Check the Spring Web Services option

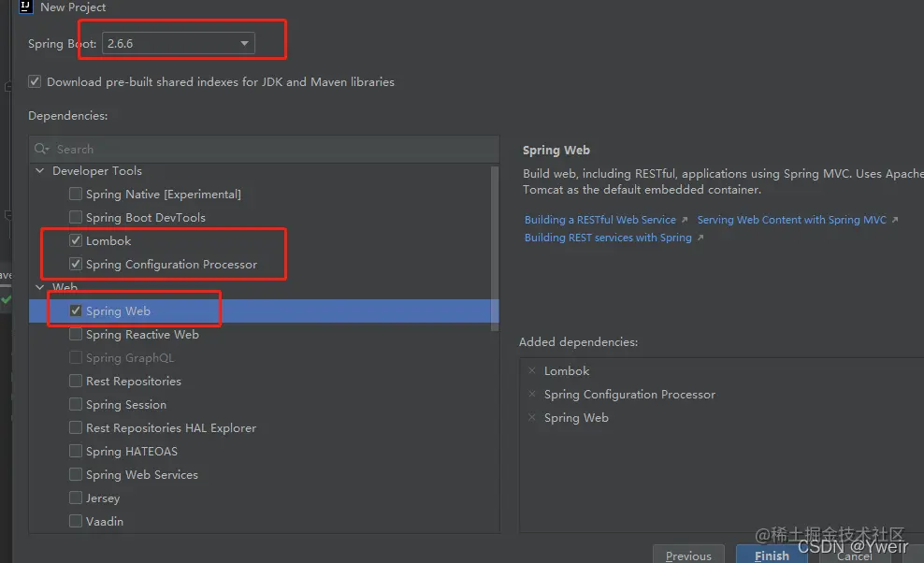coord(76,474)
